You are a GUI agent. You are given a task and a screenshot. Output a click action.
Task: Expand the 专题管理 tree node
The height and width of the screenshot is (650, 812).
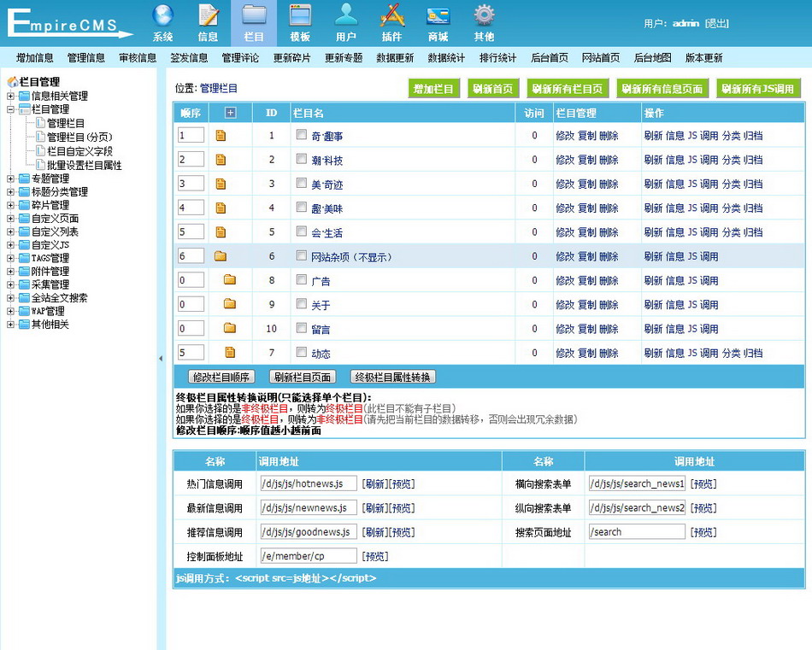[x=10, y=179]
